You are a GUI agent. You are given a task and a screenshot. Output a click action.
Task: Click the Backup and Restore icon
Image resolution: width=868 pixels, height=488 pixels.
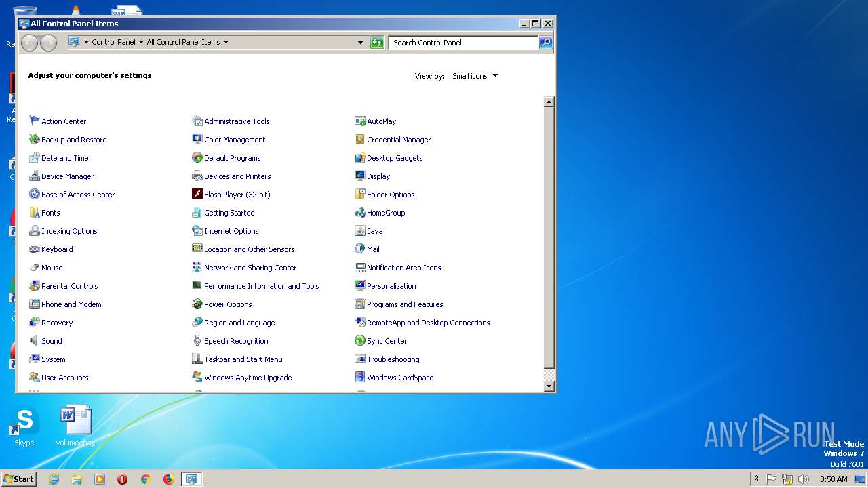pyautogui.click(x=35, y=140)
